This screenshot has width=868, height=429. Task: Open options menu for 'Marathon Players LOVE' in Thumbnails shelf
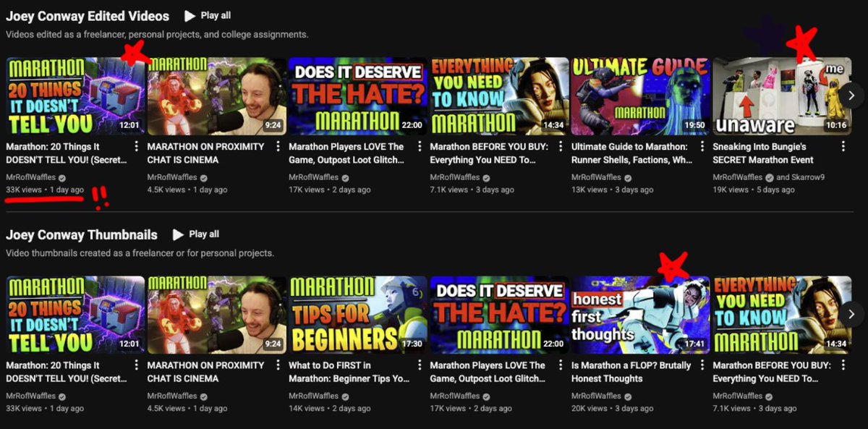560,365
